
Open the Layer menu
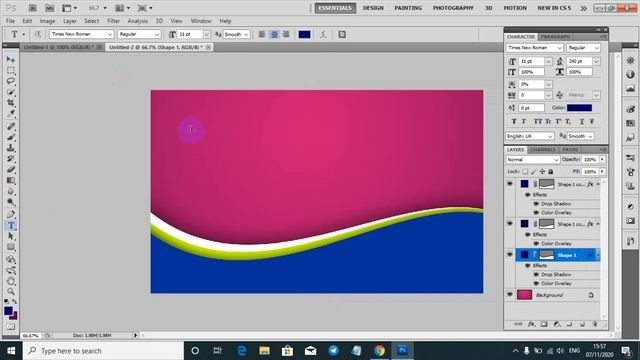[x=70, y=21]
